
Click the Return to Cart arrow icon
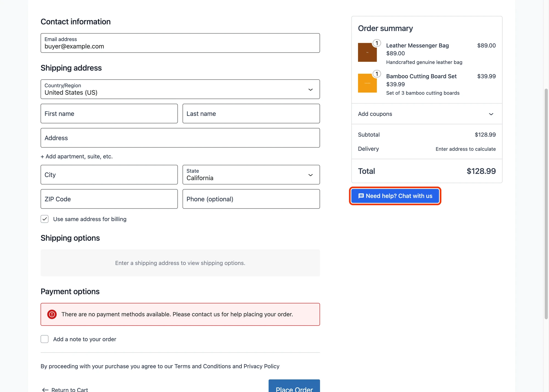pyautogui.click(x=45, y=390)
